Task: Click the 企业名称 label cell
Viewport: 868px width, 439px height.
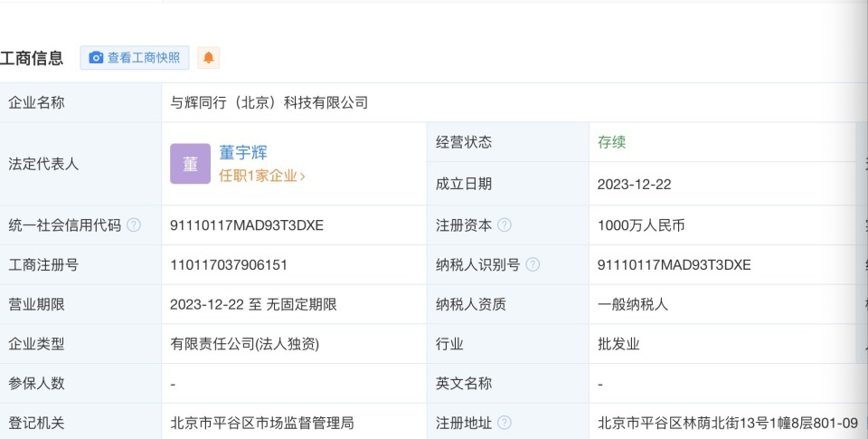Action: click(80, 102)
